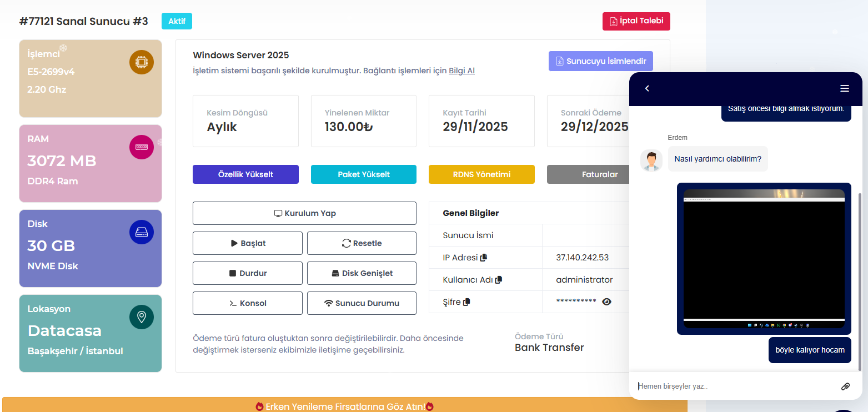Start the server with Başlat

[248, 243]
